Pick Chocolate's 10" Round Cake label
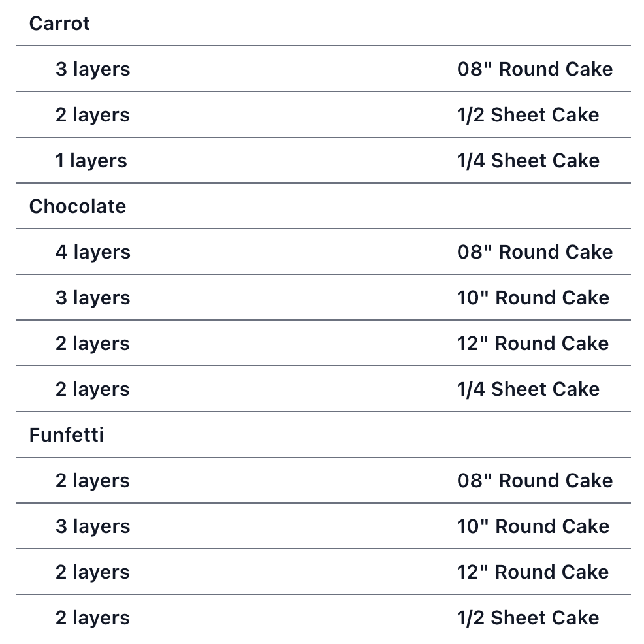This screenshot has width=644, height=644. (533, 298)
